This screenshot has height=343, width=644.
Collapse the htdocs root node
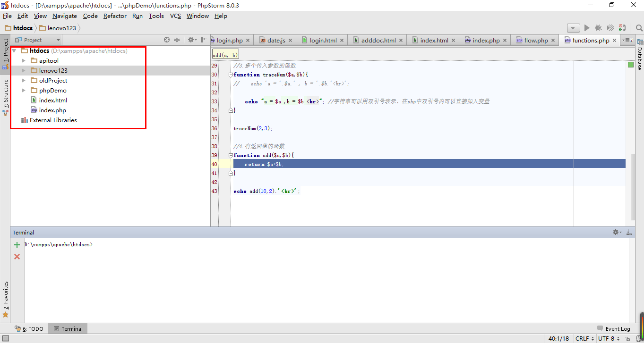(x=15, y=51)
